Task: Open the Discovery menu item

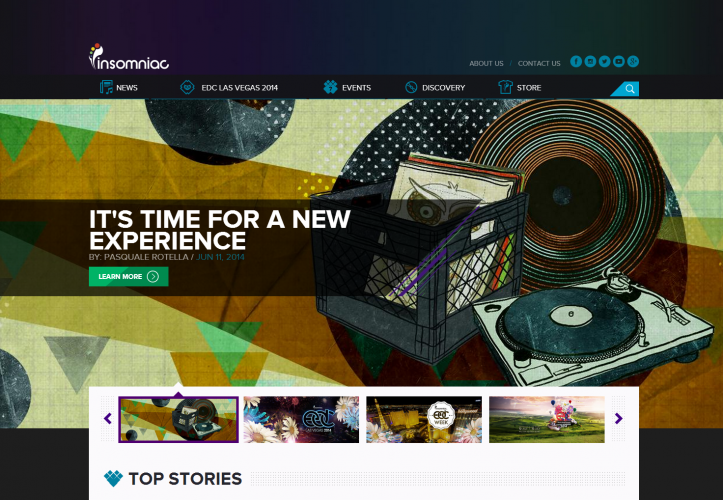Action: tap(435, 87)
